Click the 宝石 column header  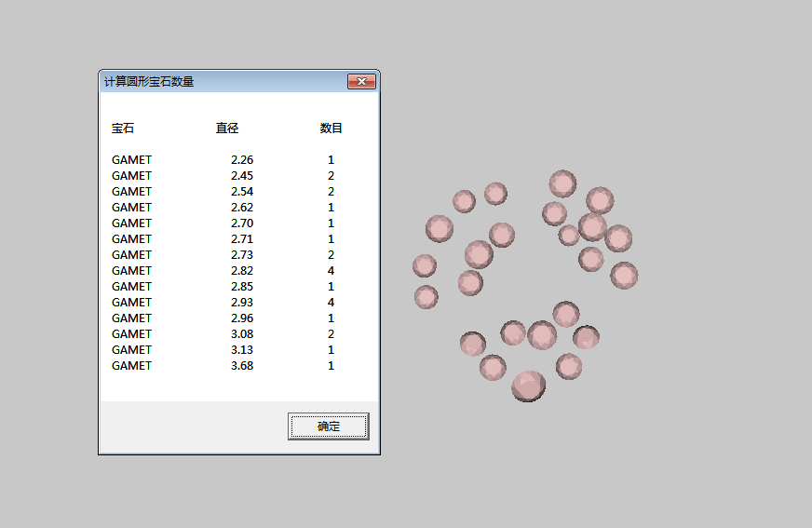tap(123, 129)
